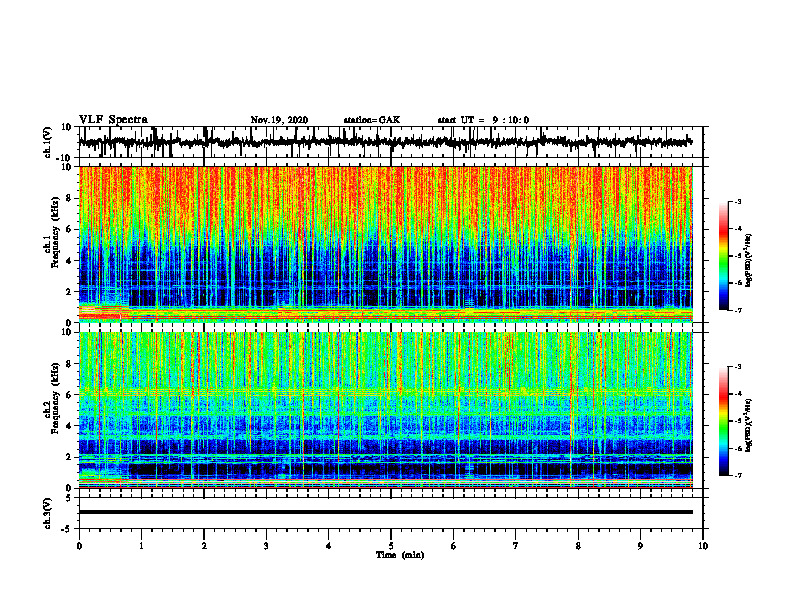This screenshot has height=612, width=792.
Task: Click time axis tick label '8'
Action: [578, 546]
